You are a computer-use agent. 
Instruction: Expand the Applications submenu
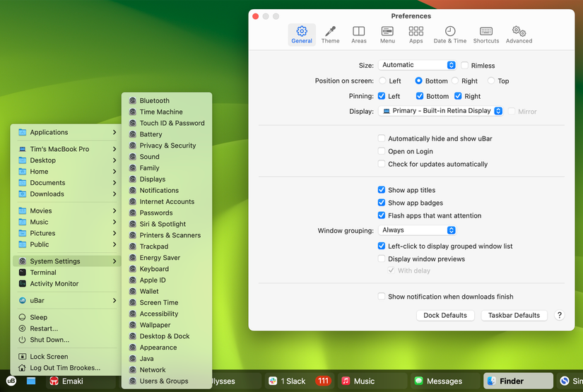(x=66, y=132)
